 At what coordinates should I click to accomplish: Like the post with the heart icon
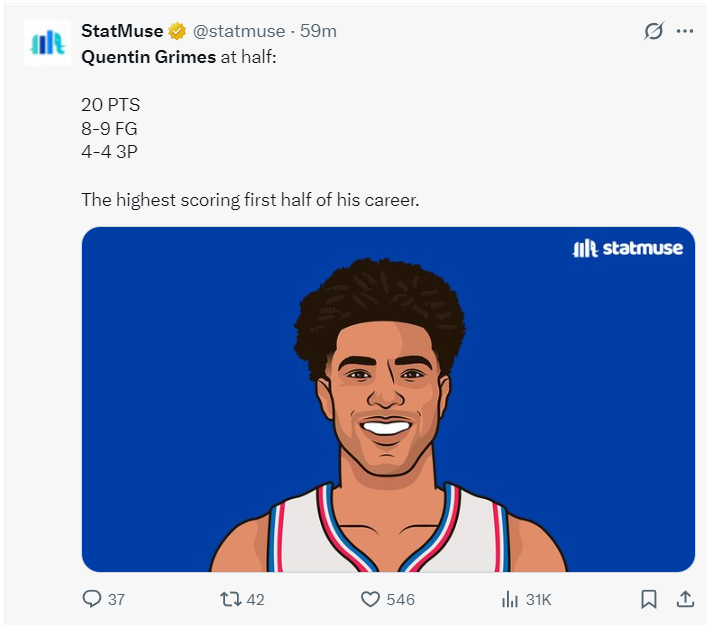[x=370, y=599]
